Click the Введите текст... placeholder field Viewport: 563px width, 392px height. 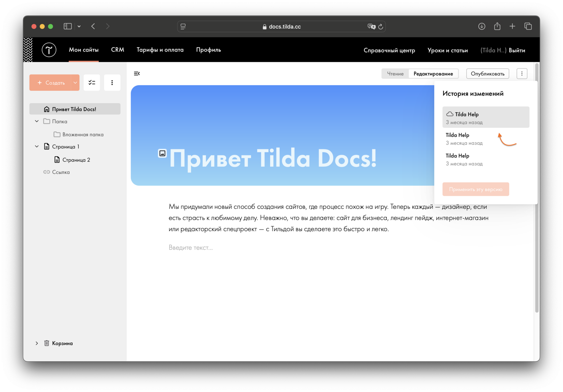point(191,248)
